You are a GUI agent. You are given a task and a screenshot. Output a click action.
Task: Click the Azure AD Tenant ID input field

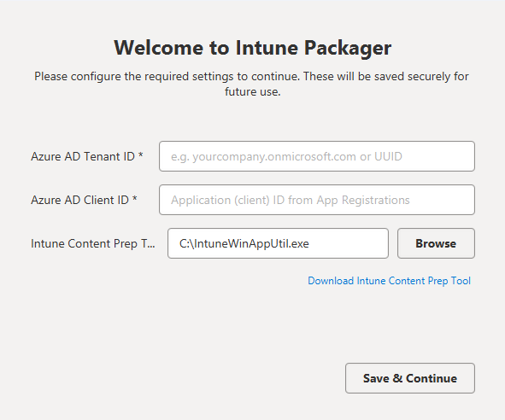click(317, 156)
